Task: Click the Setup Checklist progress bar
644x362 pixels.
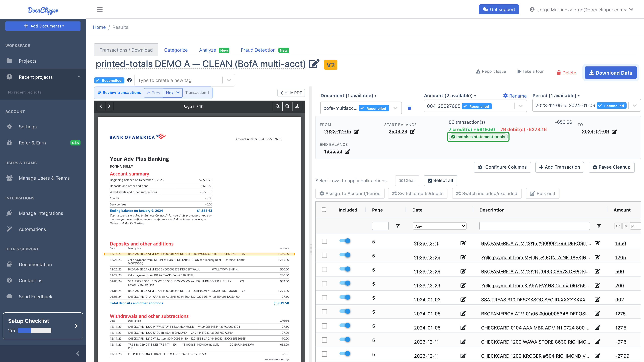Action: click(35, 330)
